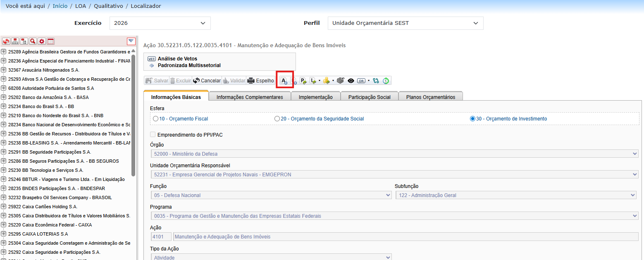The height and width of the screenshot is (260, 644).
Task: Select 30 - Orçamento de Investimento radio
Action: pos(472,119)
